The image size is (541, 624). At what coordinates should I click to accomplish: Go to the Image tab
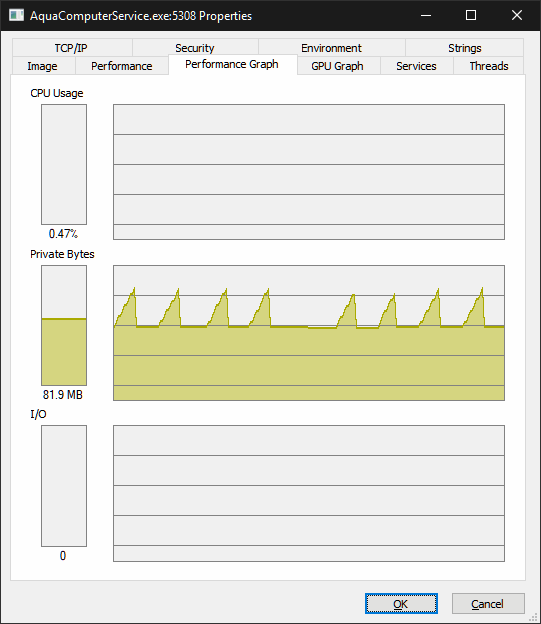(x=44, y=66)
